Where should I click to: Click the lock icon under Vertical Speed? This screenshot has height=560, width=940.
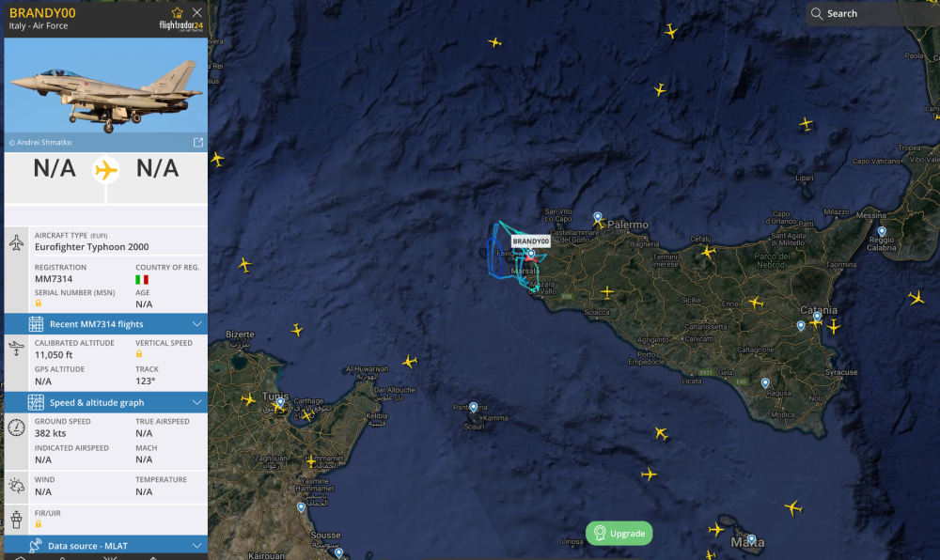[x=139, y=353]
